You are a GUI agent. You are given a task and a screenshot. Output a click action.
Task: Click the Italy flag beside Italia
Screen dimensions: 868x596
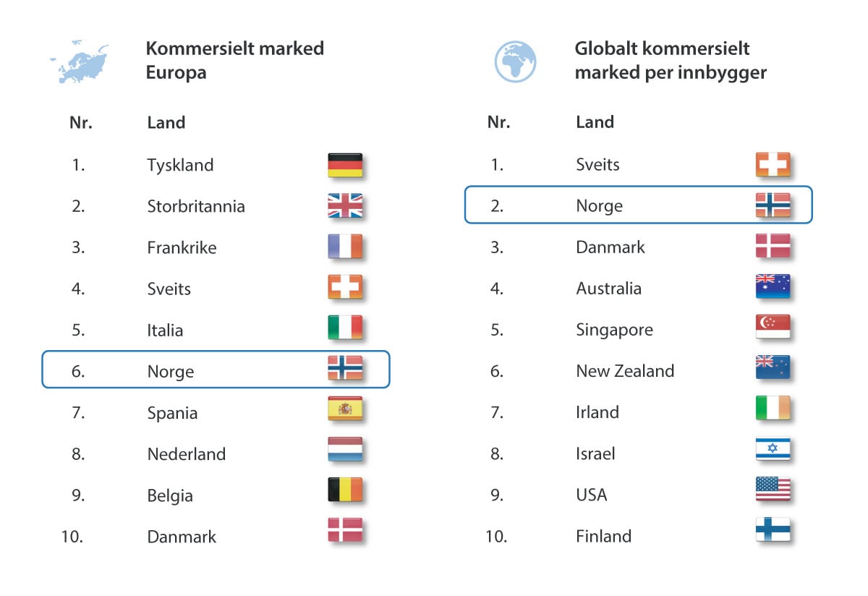345,328
